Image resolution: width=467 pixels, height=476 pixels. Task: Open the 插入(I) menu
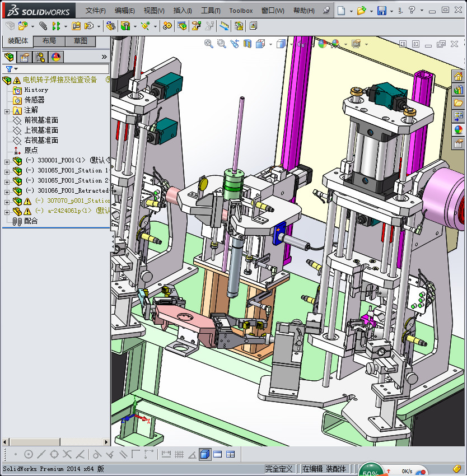pos(183,11)
